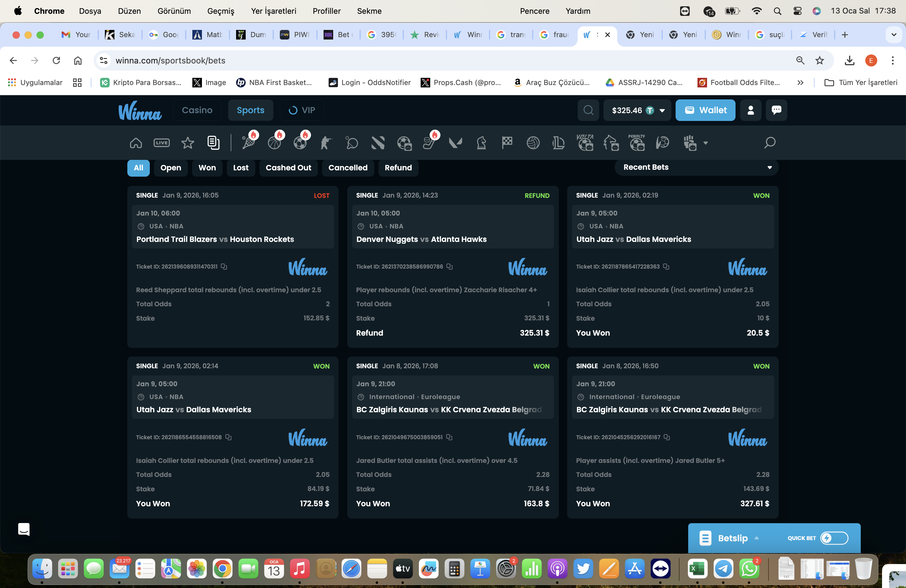906x588 pixels.
Task: Open the favorites star in sports bar
Action: (x=187, y=143)
